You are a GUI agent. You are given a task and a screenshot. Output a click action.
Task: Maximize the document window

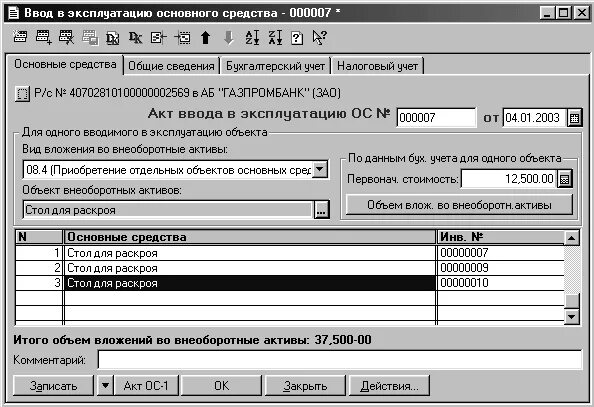[x=564, y=13]
